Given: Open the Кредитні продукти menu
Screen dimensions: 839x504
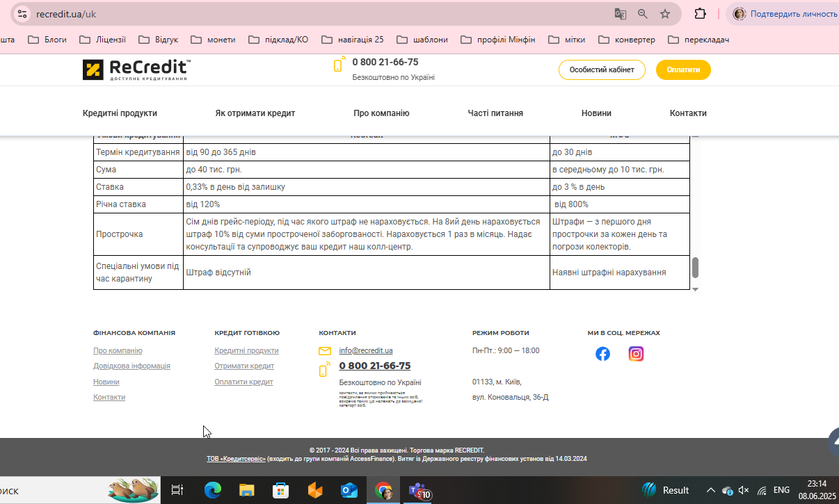Looking at the screenshot, I should [x=120, y=113].
